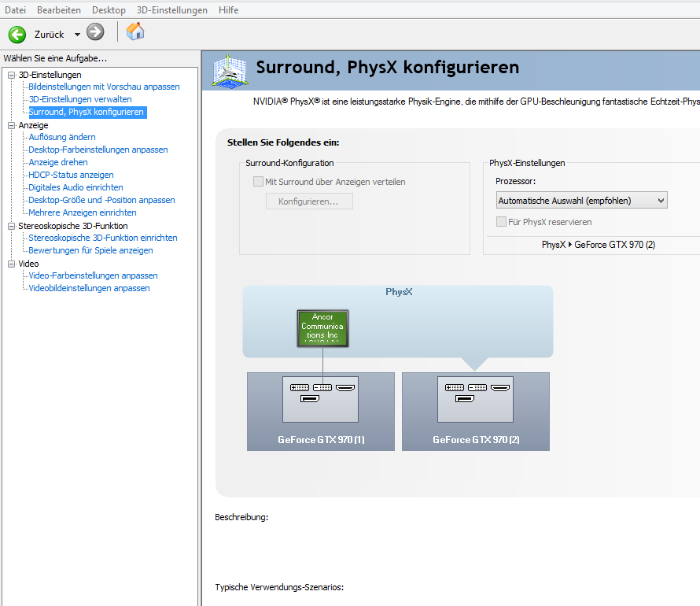The image size is (700, 606).
Task: Open Desktop-Farbeinstellungen anpassen page
Action: 98,150
